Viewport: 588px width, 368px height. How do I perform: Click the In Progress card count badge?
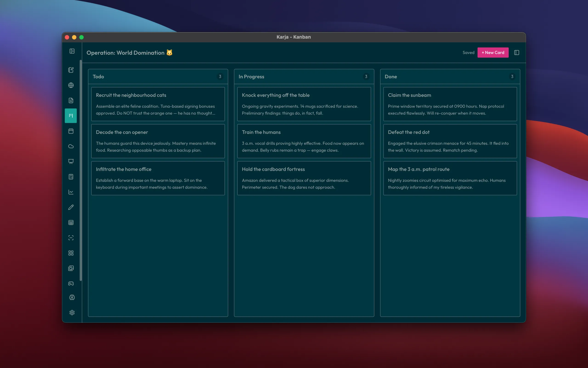(366, 77)
